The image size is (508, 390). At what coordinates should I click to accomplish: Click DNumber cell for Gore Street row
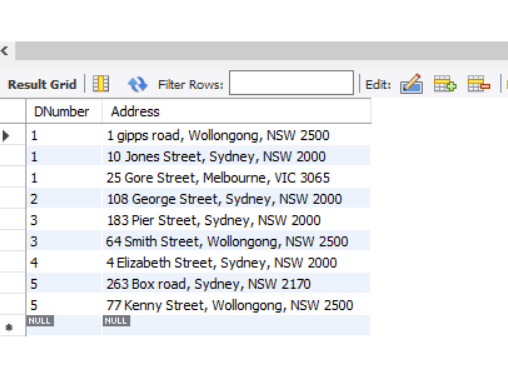pos(64,178)
